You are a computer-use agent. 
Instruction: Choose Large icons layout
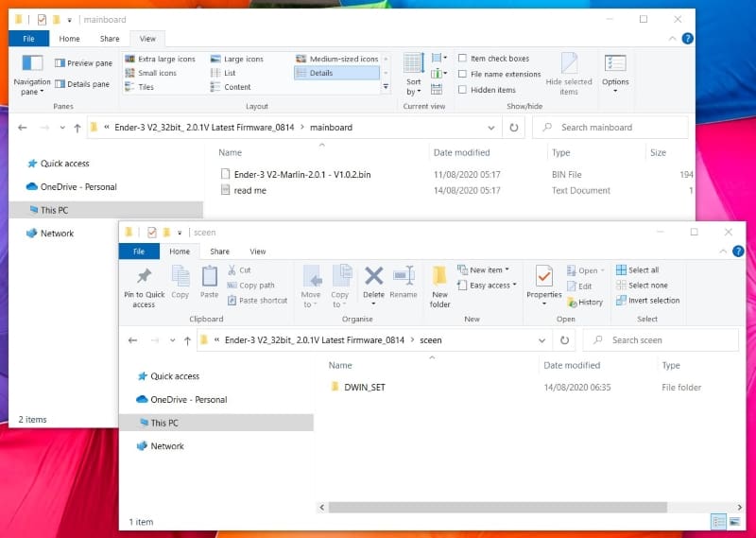point(237,59)
